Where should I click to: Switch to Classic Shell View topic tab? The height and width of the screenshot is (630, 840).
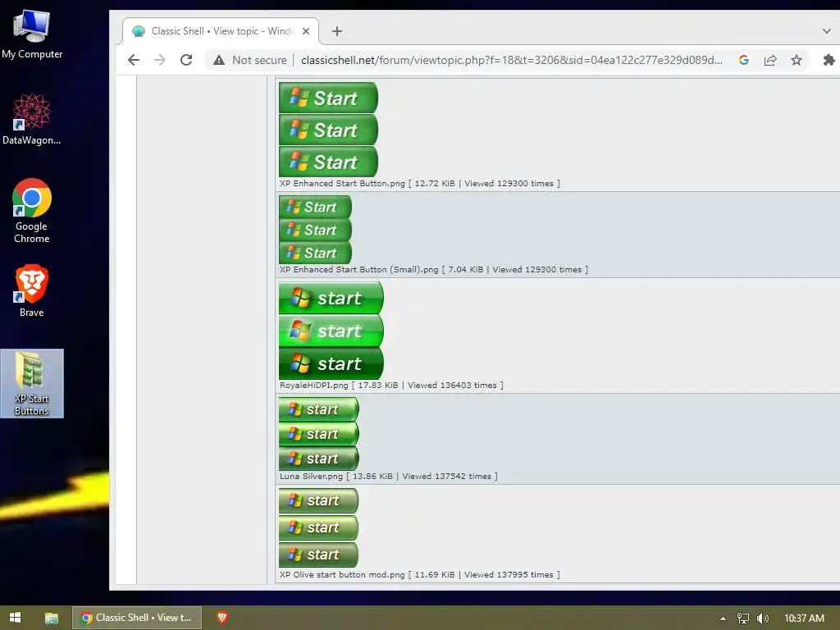pos(220,31)
